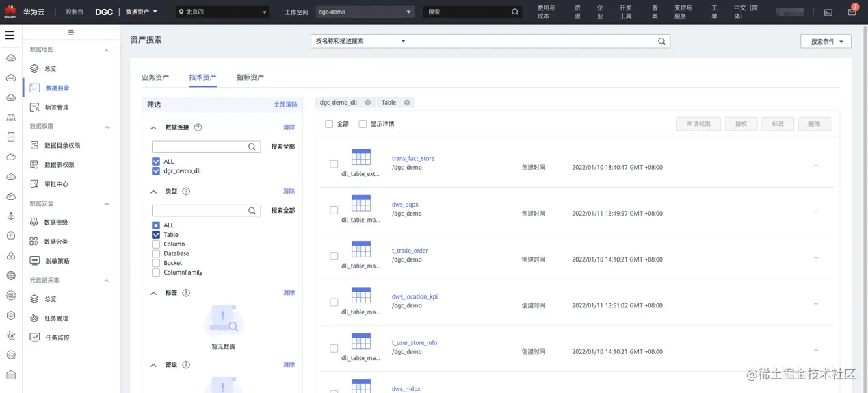Click the search icon in the 数据连接 filter box
868x393 pixels.
(252, 147)
